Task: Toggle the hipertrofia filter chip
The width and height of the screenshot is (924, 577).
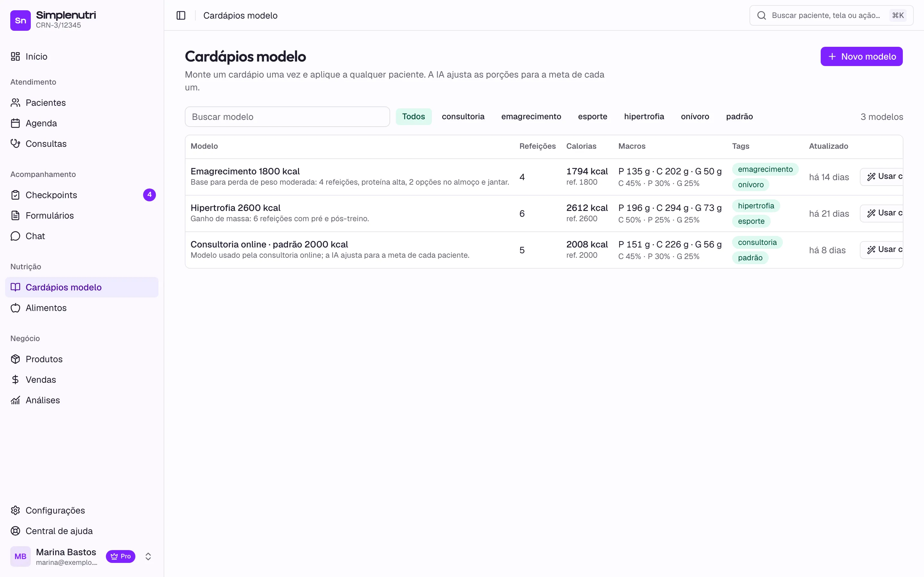Action: tap(644, 116)
